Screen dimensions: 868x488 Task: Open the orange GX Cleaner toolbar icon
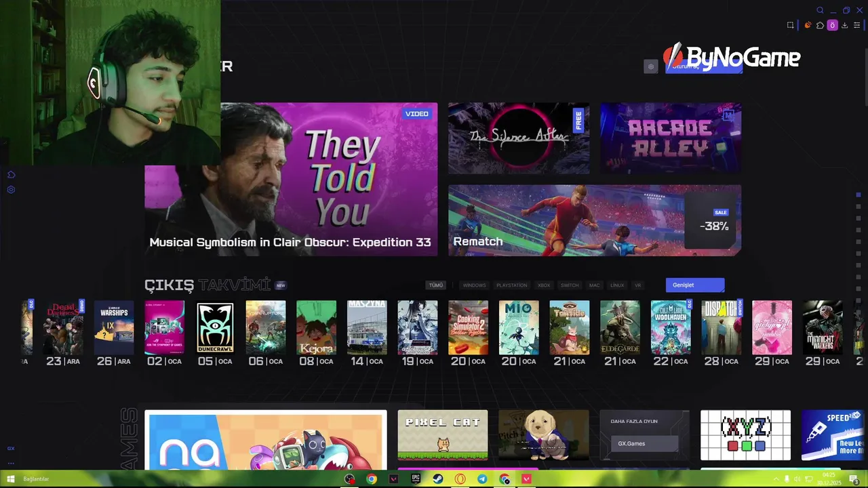click(808, 25)
